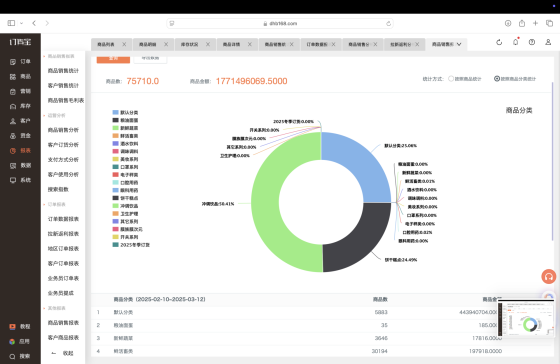
Task: Toggle 冲调饮品 legend entry
Action: [125, 206]
